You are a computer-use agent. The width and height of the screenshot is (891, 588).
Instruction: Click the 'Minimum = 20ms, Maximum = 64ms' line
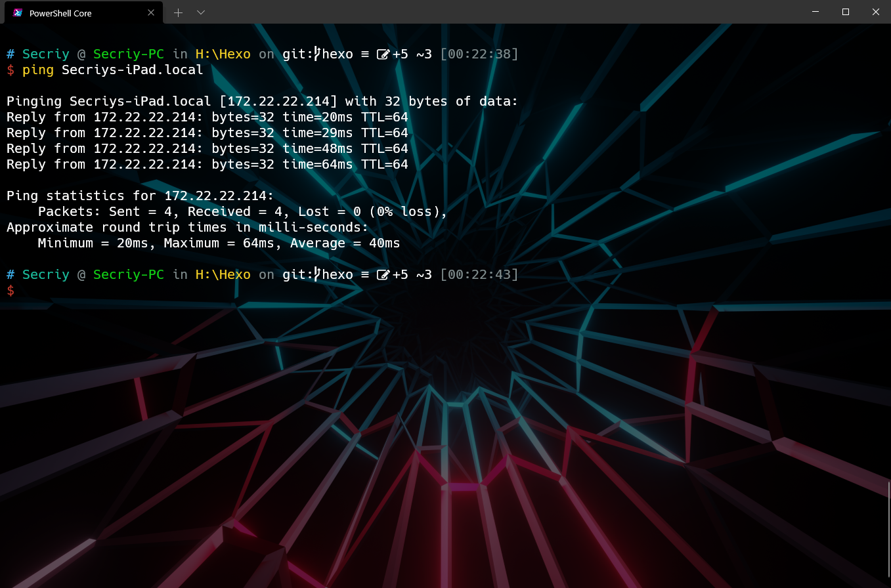coord(219,243)
